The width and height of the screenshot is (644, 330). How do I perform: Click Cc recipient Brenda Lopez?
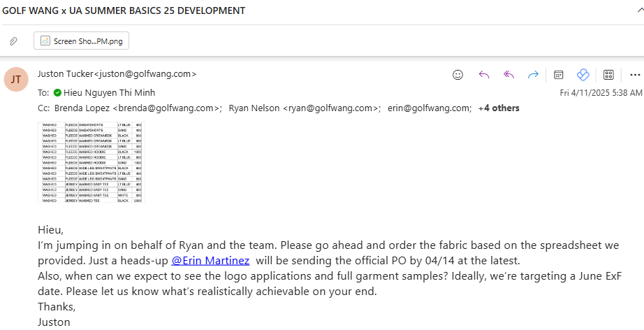pyautogui.click(x=138, y=108)
